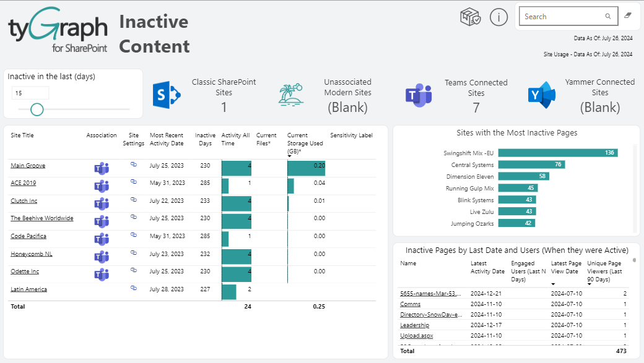Screen dimensions: 644x363
Task: Open site settings link icon for Main Groove
Action: coord(133,164)
